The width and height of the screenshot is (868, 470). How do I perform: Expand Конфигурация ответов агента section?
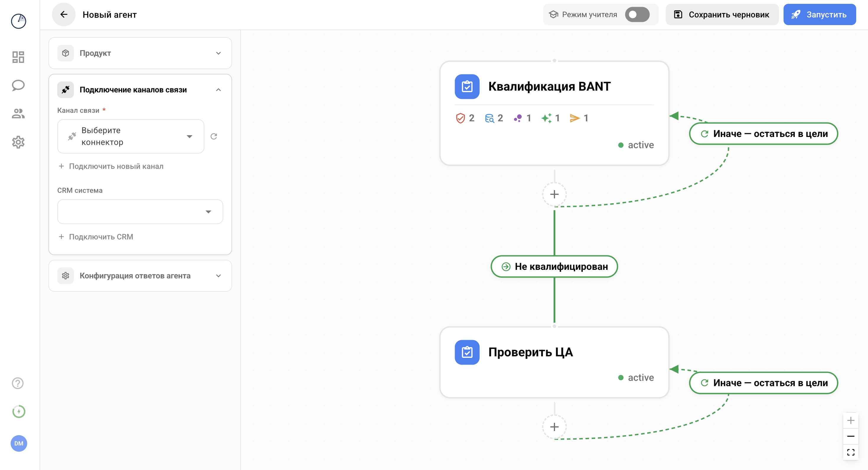click(140, 276)
